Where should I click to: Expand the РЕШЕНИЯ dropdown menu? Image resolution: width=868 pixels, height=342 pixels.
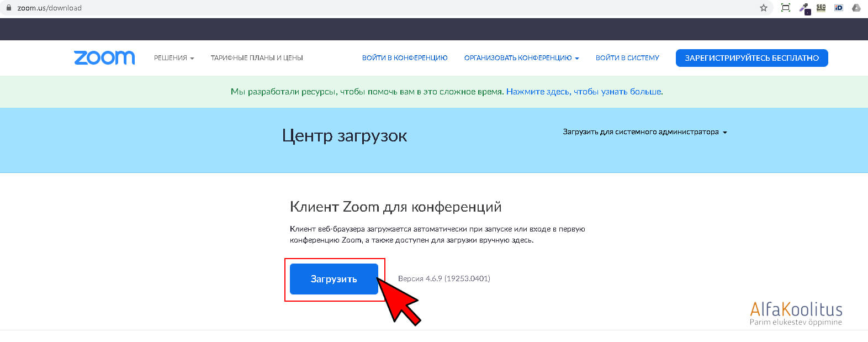(174, 58)
